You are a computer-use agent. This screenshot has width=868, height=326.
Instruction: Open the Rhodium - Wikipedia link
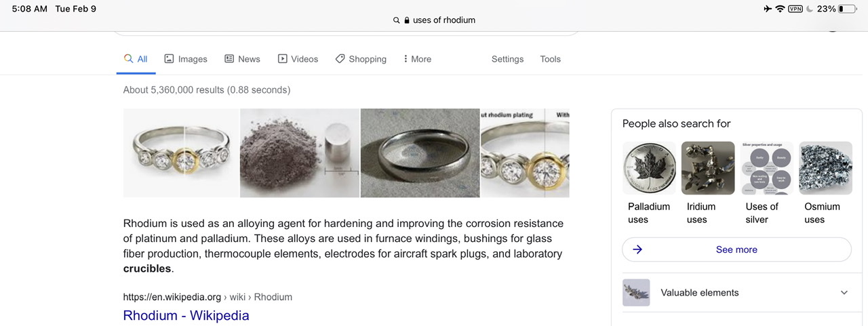[186, 315]
